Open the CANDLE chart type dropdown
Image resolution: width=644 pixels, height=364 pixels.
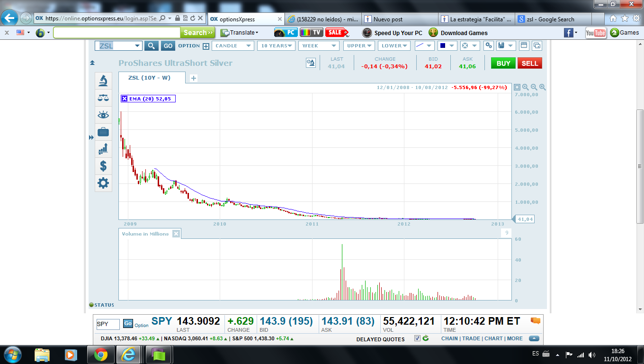click(x=233, y=46)
